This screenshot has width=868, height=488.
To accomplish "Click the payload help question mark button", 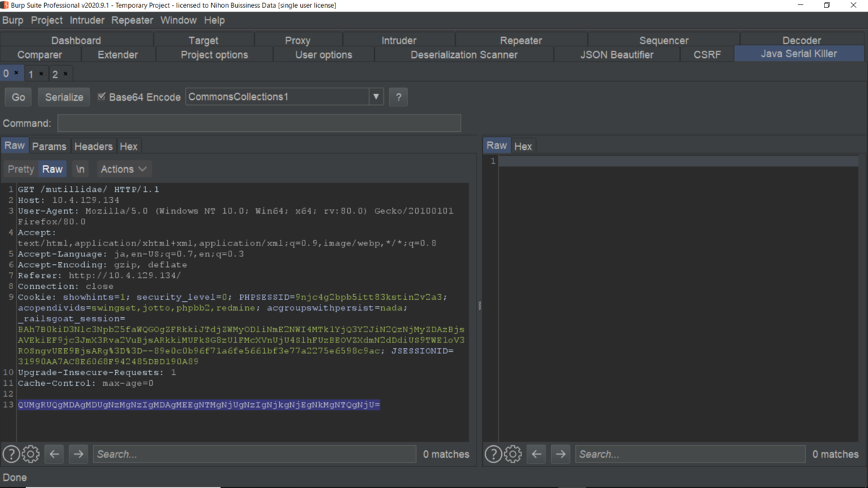I will 398,97.
